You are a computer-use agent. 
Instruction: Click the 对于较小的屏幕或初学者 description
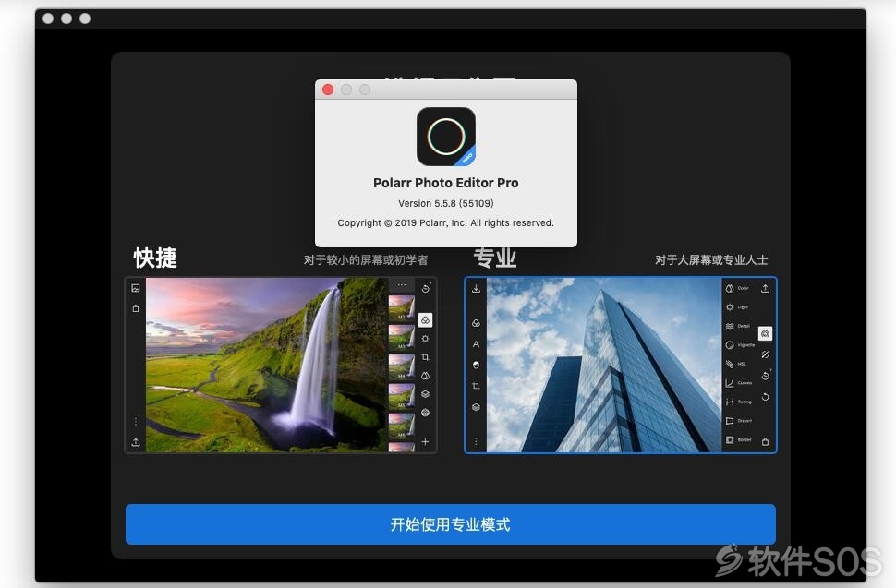[366, 260]
